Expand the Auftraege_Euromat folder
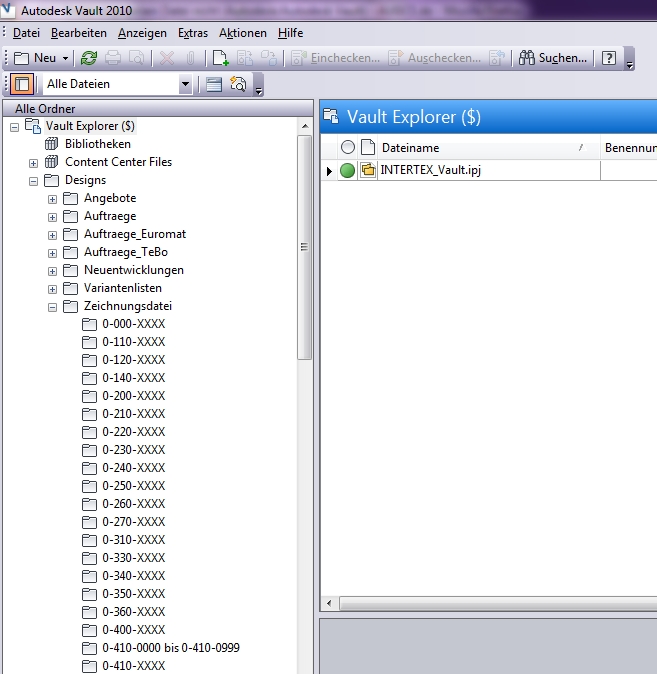Viewport: 657px width, 674px height. click(x=52, y=236)
